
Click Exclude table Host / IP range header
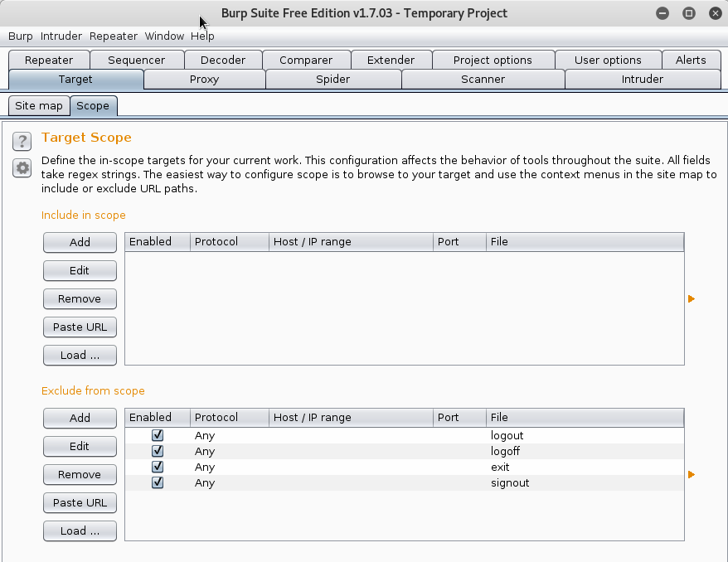[351, 418]
